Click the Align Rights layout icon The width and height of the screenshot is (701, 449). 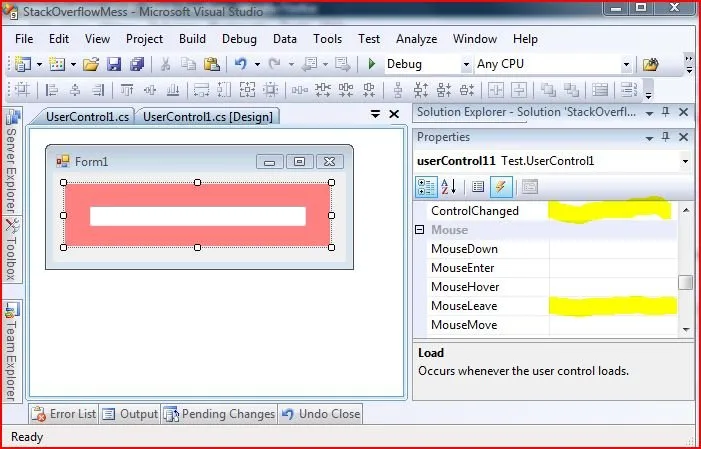(98, 90)
